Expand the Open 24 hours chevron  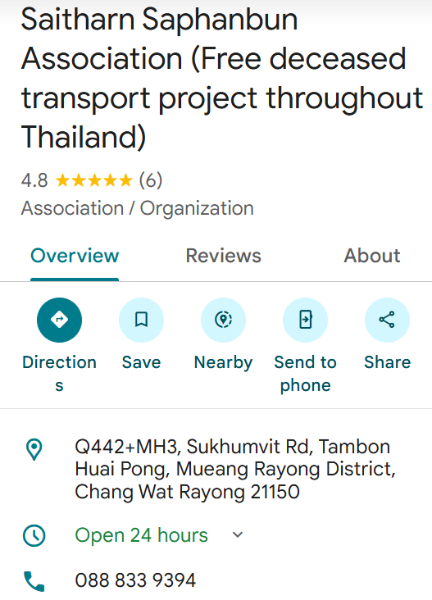[x=238, y=535]
